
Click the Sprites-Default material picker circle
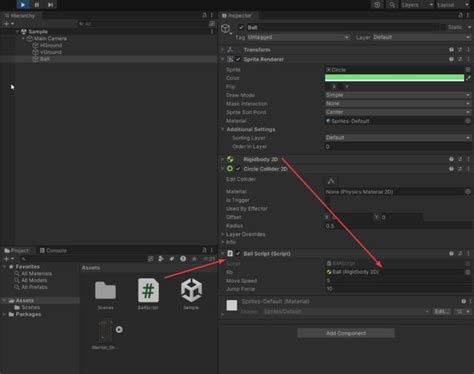coord(468,121)
